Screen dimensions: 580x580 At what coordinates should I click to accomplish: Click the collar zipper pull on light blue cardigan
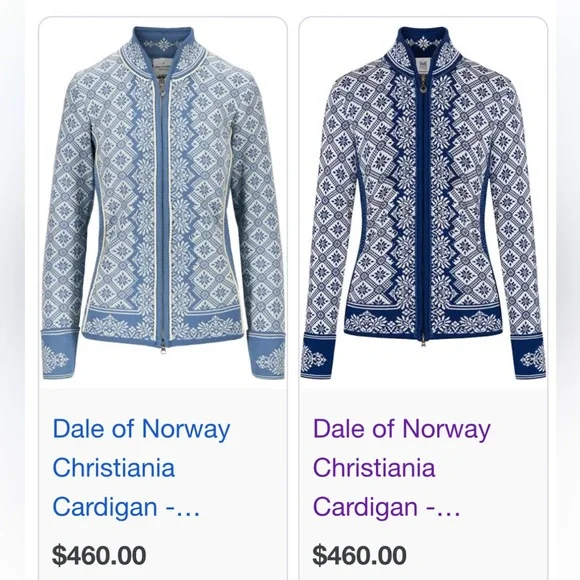coord(163,85)
